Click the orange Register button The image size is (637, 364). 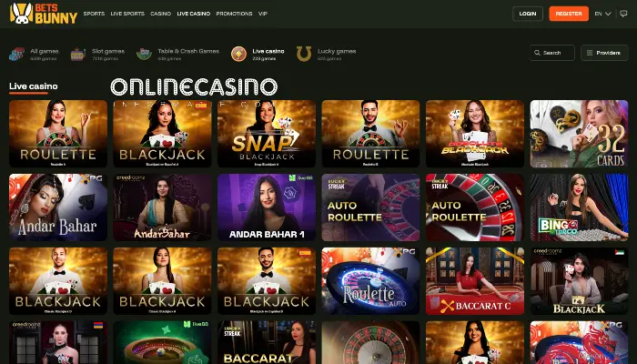point(569,14)
